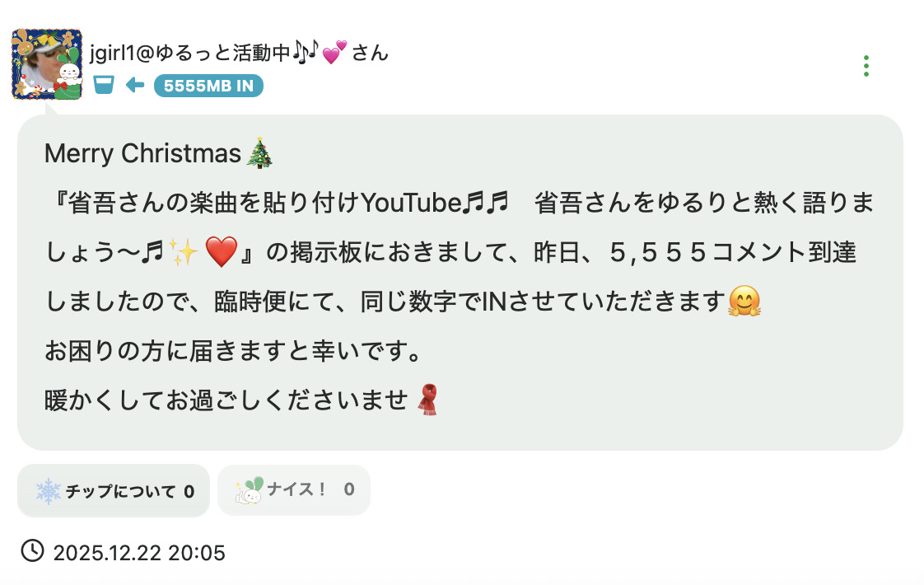This screenshot has height=585, width=924.
Task: Click the red heart emoji
Action: click(222, 252)
